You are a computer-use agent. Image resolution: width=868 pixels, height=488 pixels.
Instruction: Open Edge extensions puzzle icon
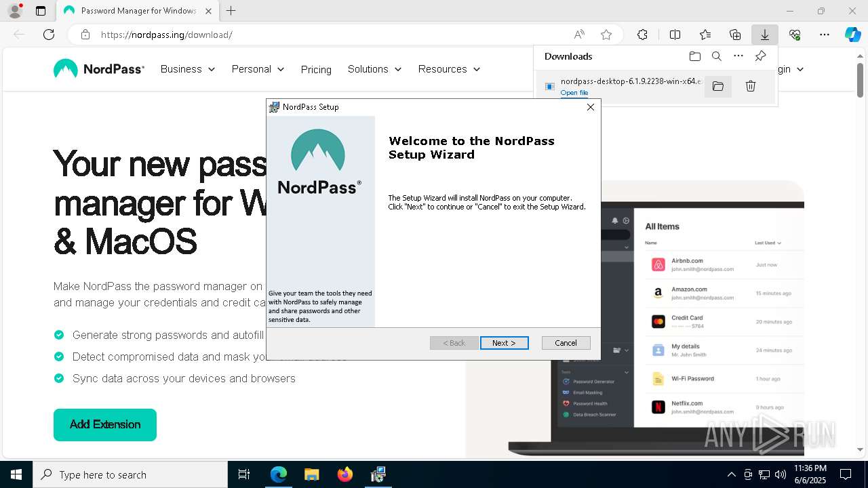pos(642,35)
